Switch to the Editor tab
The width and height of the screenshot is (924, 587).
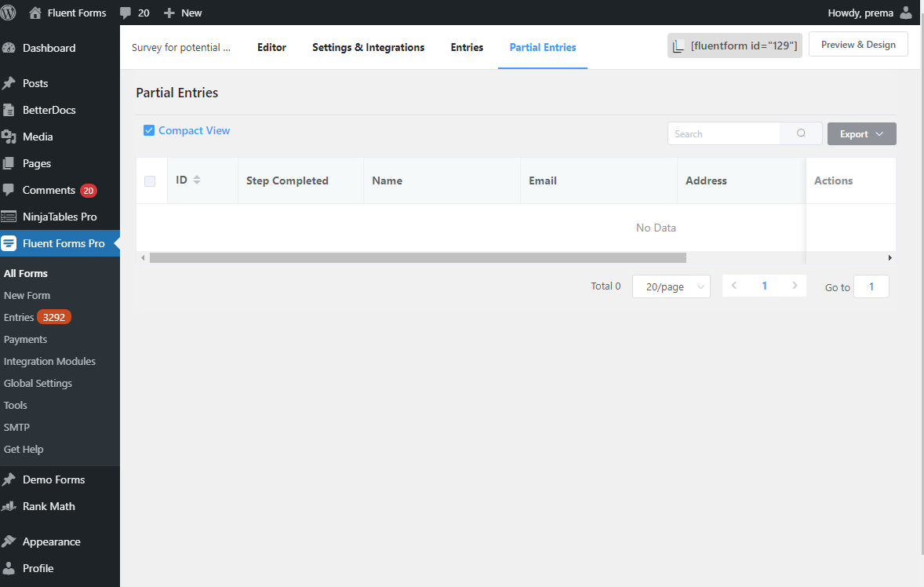pos(271,47)
